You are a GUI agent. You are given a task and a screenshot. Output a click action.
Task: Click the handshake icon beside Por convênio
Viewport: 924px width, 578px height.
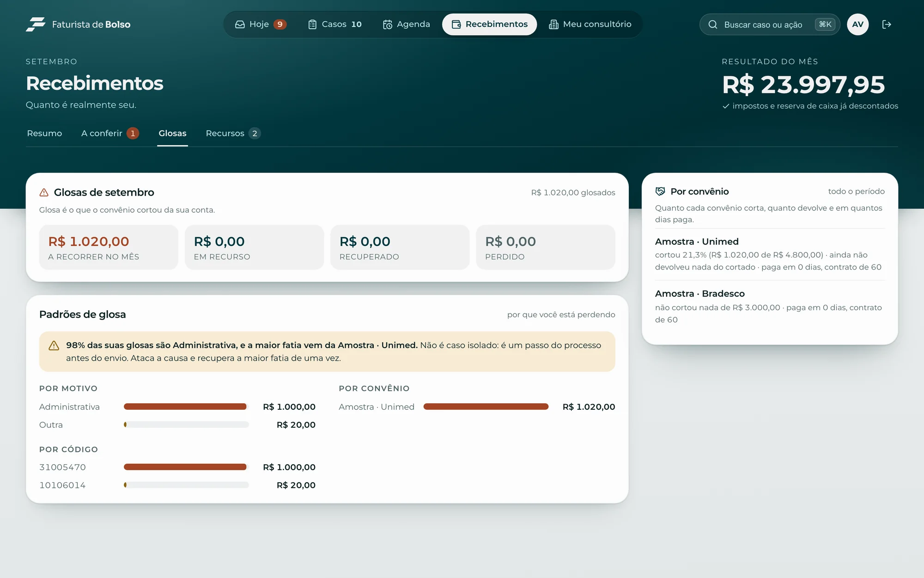[660, 191]
